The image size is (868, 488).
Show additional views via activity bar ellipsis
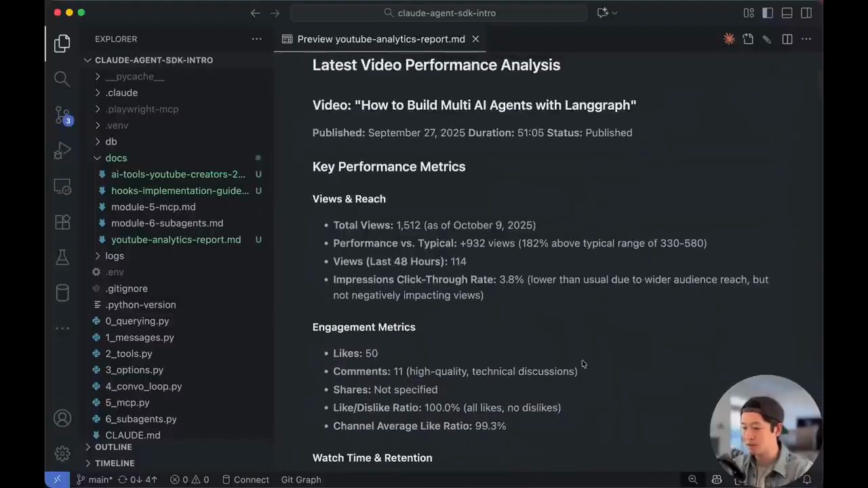(x=62, y=329)
